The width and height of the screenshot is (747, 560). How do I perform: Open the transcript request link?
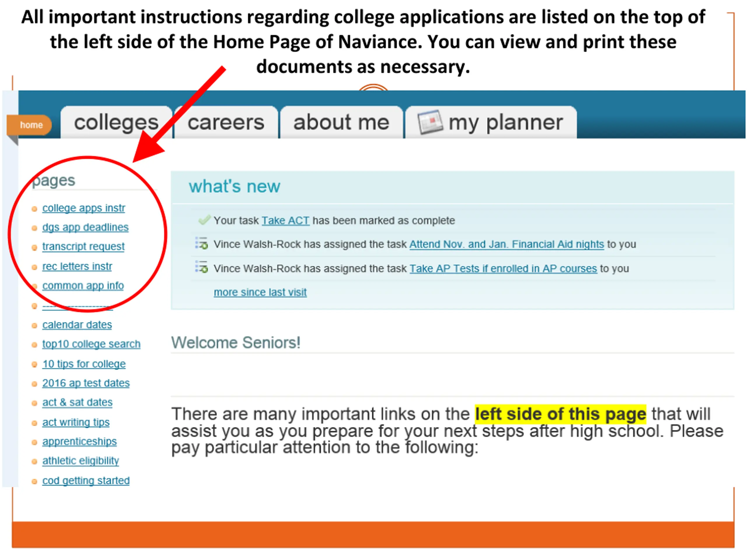[x=83, y=246]
